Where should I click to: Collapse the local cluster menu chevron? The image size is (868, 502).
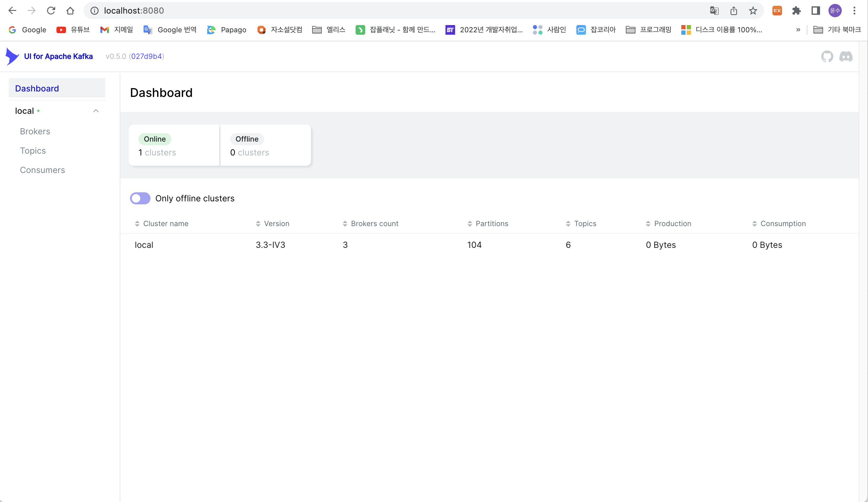coord(96,111)
